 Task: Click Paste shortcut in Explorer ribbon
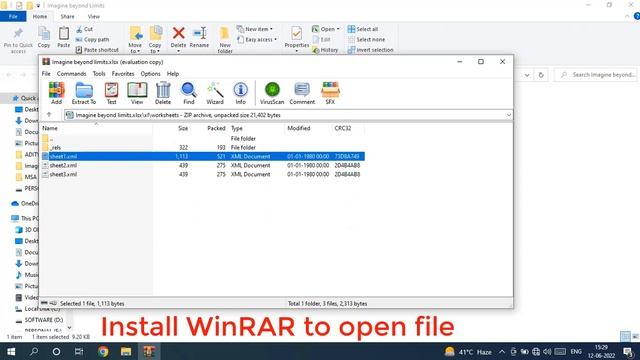coord(97,50)
